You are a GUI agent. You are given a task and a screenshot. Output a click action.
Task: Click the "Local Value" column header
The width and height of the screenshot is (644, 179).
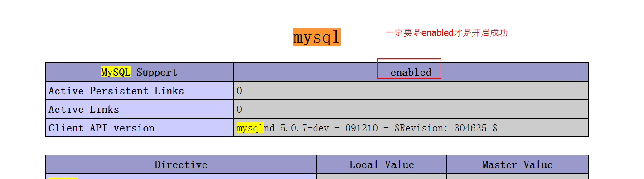click(x=382, y=164)
